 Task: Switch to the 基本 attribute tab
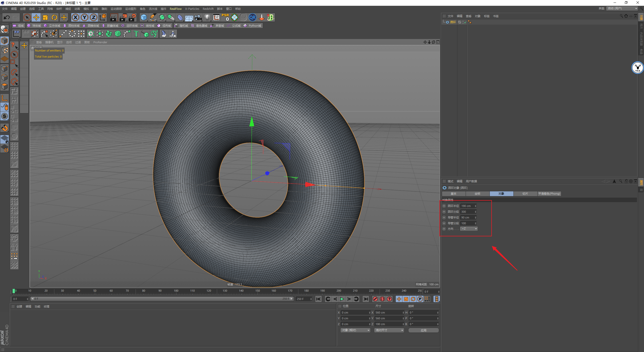(x=454, y=194)
